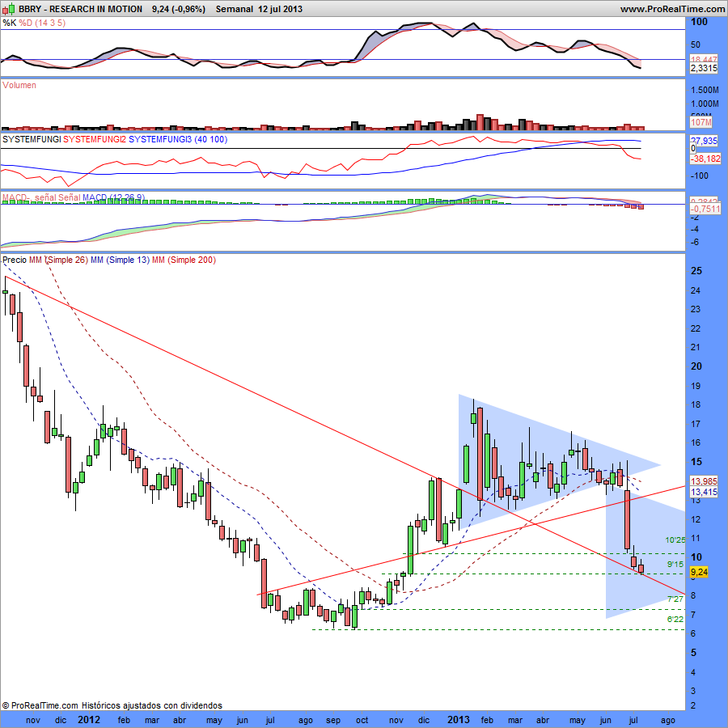Click the -100 scale label
This screenshot has width=728, height=728.
(x=699, y=176)
